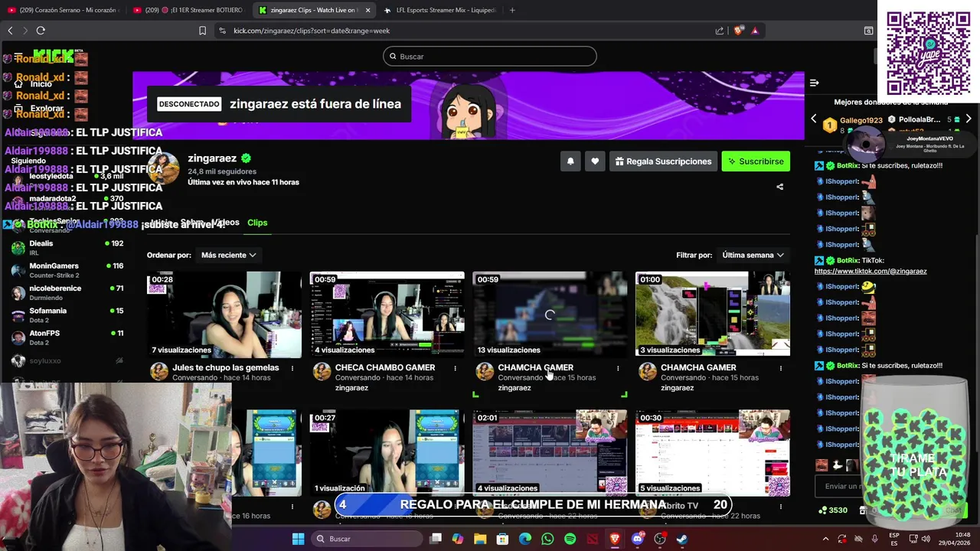Screen dimensions: 980x551
Task: Open options for Jules te chupo las gemelas clip
Action: (292, 368)
